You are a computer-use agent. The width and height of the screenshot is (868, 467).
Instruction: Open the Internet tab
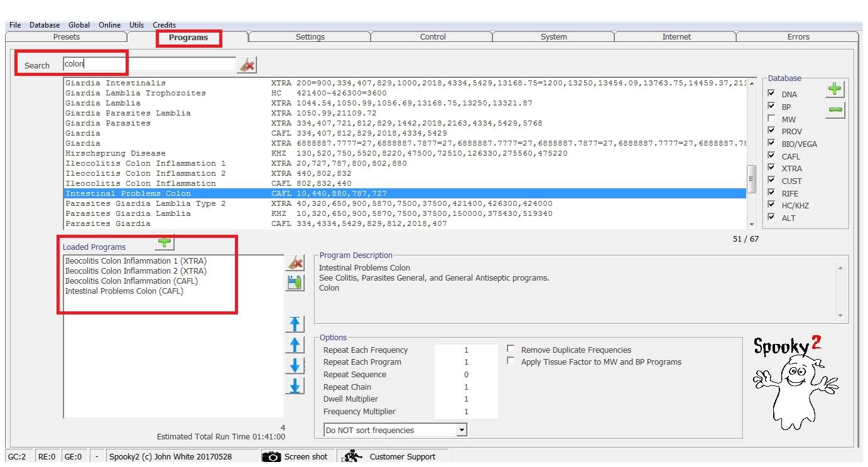676,37
